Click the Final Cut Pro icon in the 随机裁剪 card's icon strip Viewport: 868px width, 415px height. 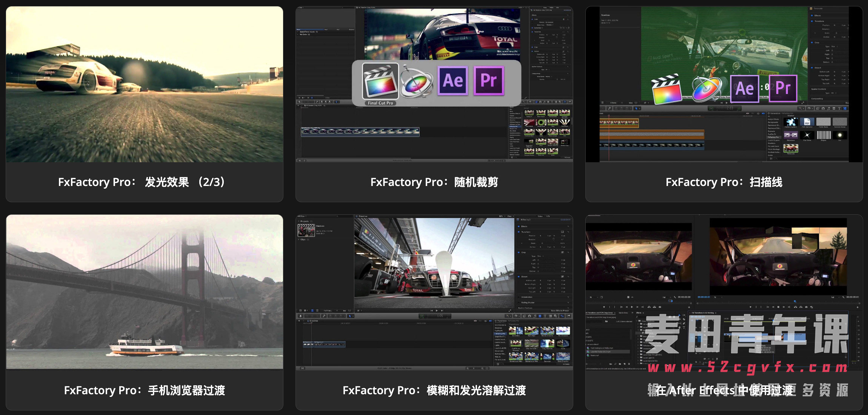tap(380, 81)
